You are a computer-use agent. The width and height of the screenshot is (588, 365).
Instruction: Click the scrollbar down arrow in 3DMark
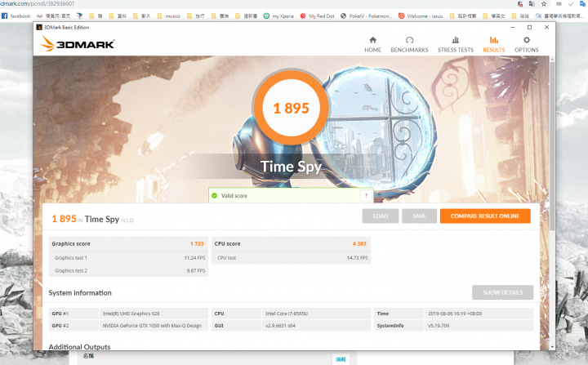(552, 347)
